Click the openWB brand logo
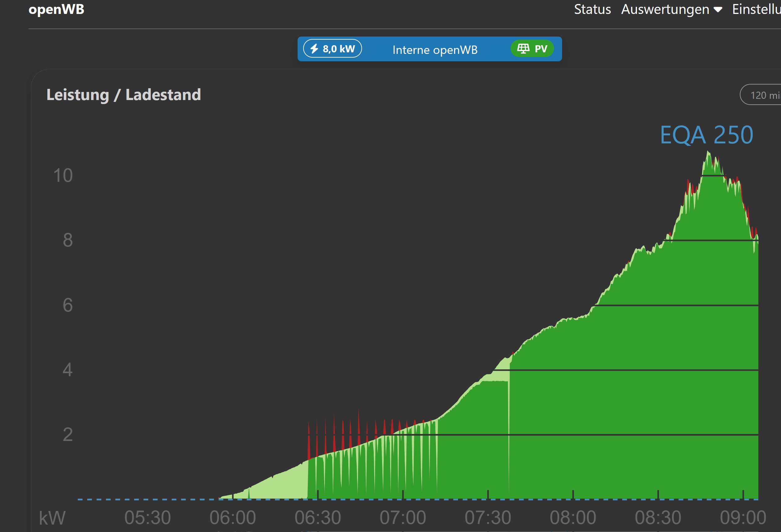This screenshot has height=532, width=781. [x=56, y=9]
